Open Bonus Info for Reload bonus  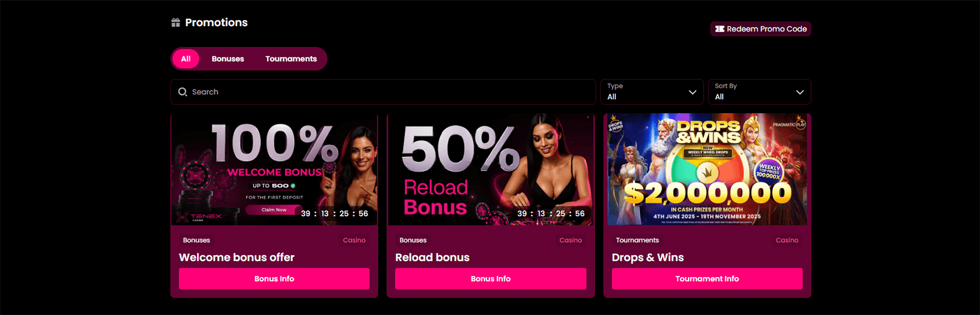[491, 278]
